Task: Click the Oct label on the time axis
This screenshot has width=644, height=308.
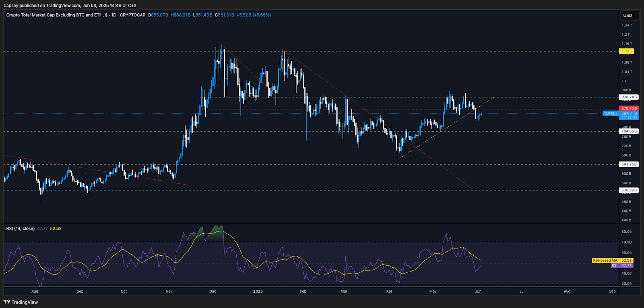Action: coord(124,291)
